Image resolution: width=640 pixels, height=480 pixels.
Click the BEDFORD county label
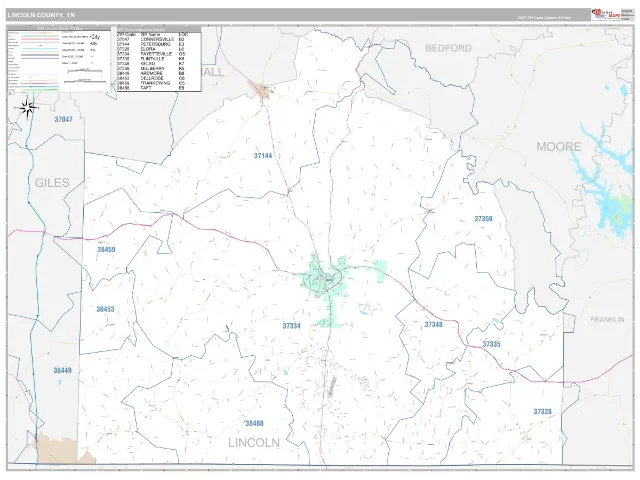click(x=448, y=48)
